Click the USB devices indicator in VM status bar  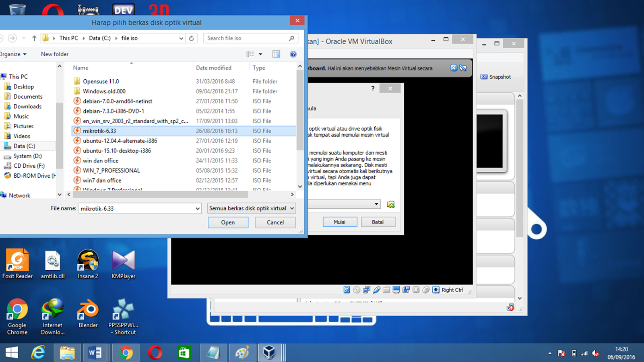pos(376,290)
